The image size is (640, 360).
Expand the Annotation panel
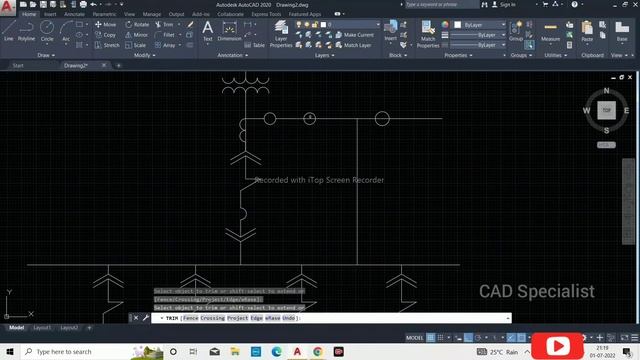[233, 55]
